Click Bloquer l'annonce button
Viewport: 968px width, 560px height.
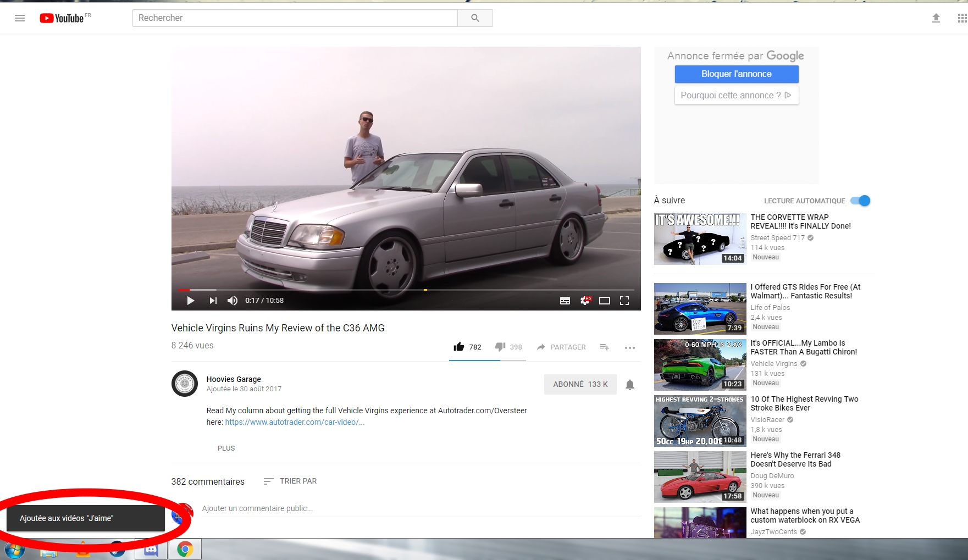pyautogui.click(x=737, y=74)
